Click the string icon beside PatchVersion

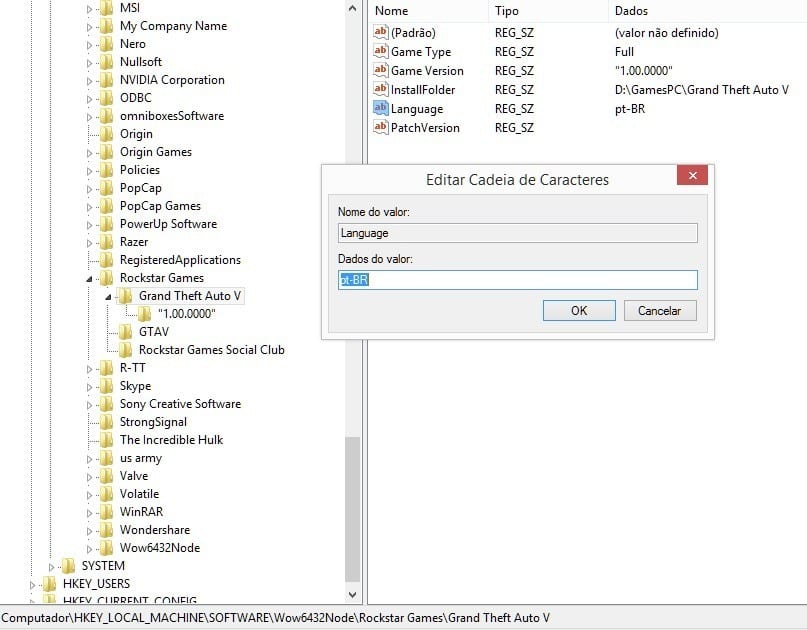(x=380, y=127)
